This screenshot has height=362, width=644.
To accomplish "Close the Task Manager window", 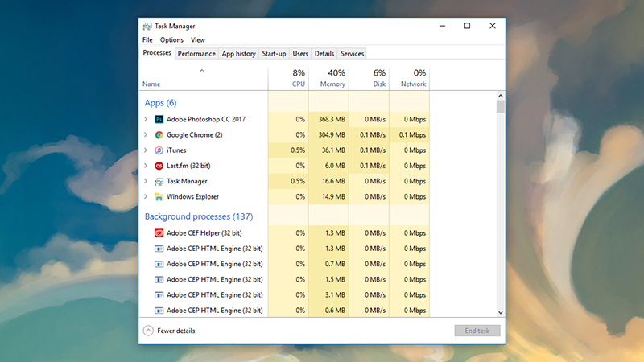I will pyautogui.click(x=493, y=26).
